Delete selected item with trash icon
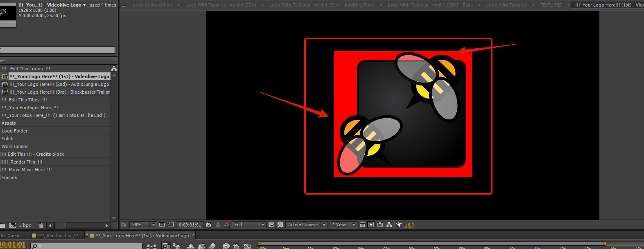644x249 pixels. [41, 225]
